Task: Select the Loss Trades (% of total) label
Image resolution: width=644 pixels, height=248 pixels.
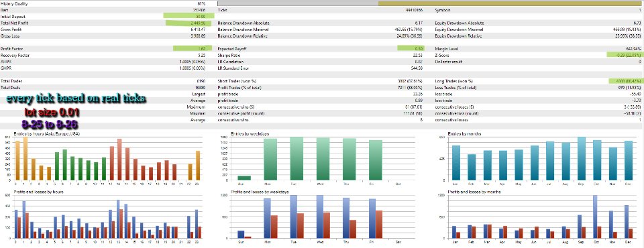Action: (456, 87)
